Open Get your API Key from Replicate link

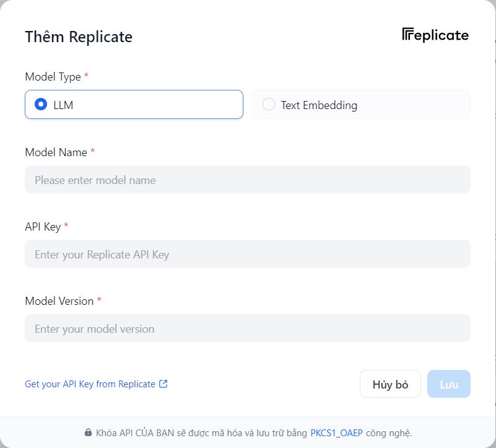click(x=90, y=384)
